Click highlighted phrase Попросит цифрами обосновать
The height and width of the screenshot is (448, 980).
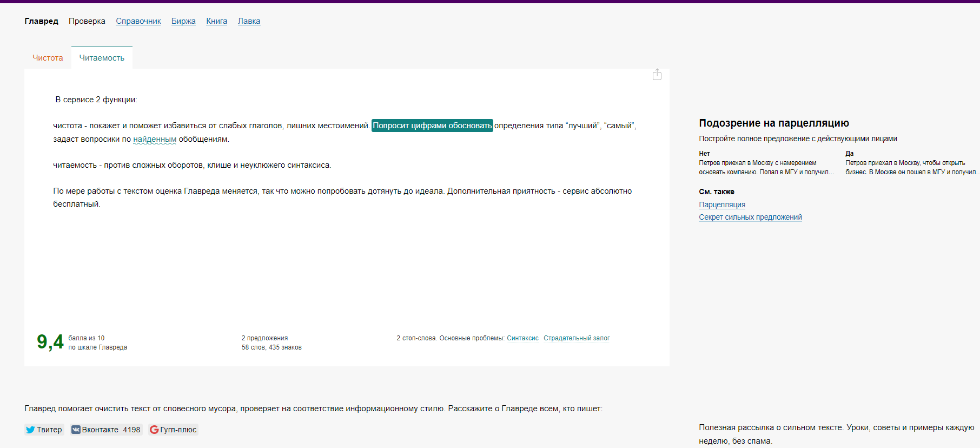432,126
